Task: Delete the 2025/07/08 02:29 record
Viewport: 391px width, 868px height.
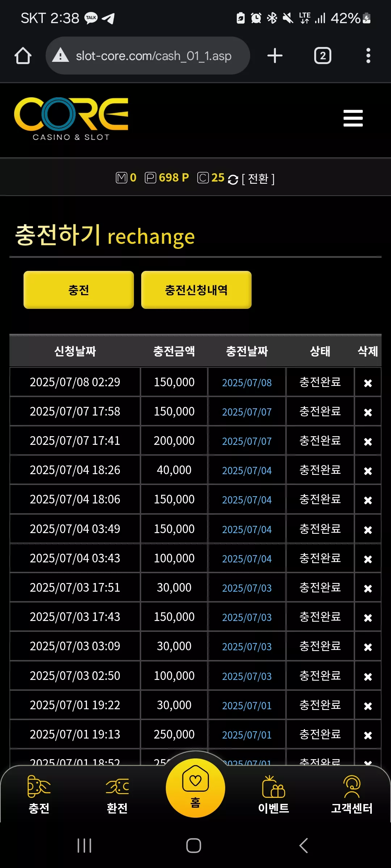Action: click(368, 383)
